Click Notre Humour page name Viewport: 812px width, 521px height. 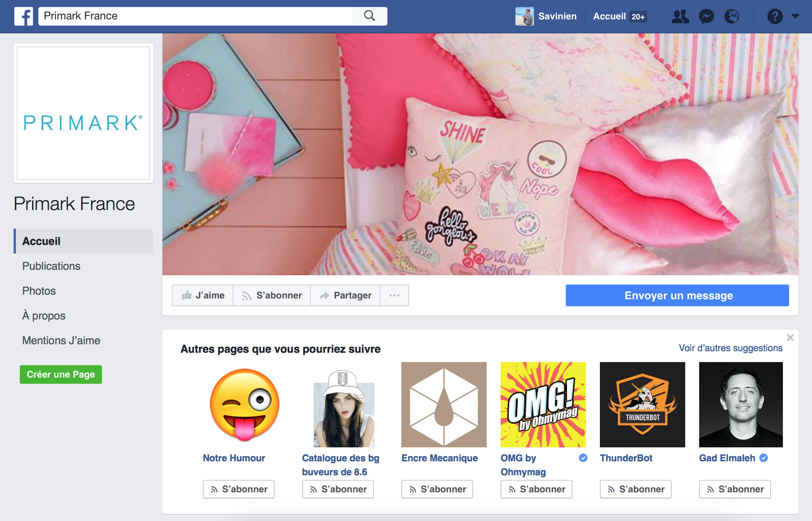click(x=234, y=458)
